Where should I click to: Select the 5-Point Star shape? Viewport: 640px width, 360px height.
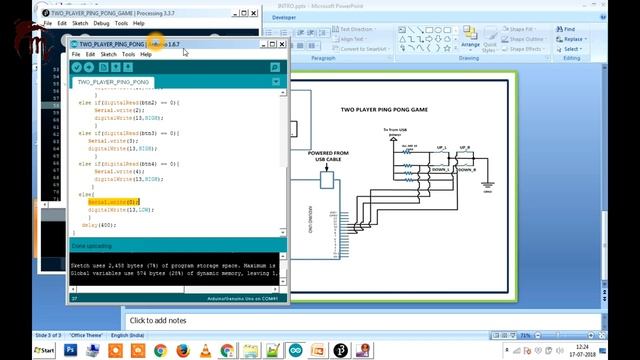click(447, 48)
